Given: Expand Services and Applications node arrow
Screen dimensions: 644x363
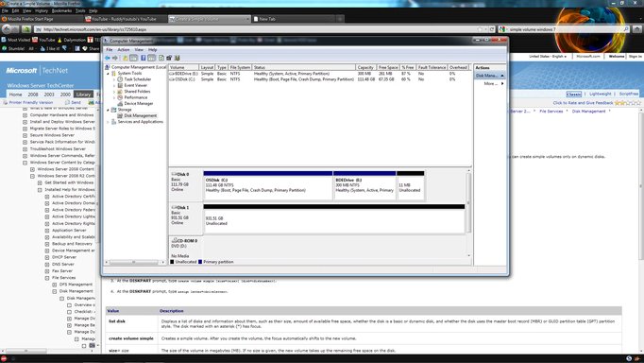Looking at the screenshot, I should coord(108,122).
